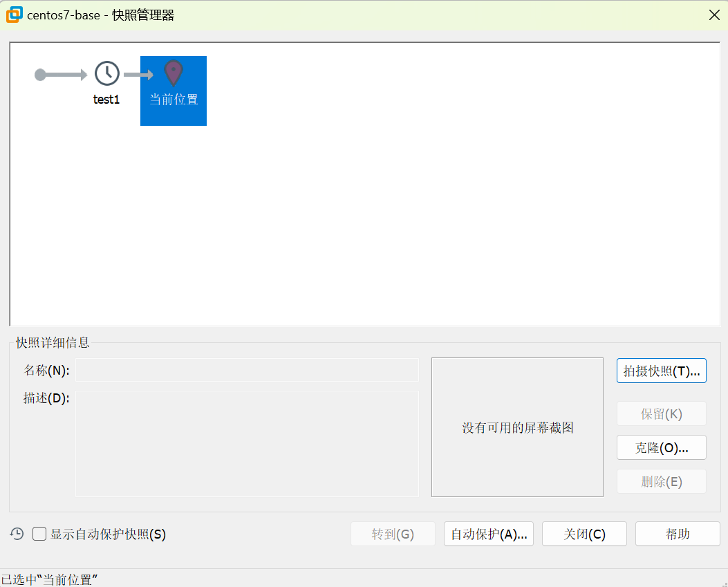The height and width of the screenshot is (587, 728).
Task: Click the status bar text 已选中当前位置
Action: click(49, 579)
